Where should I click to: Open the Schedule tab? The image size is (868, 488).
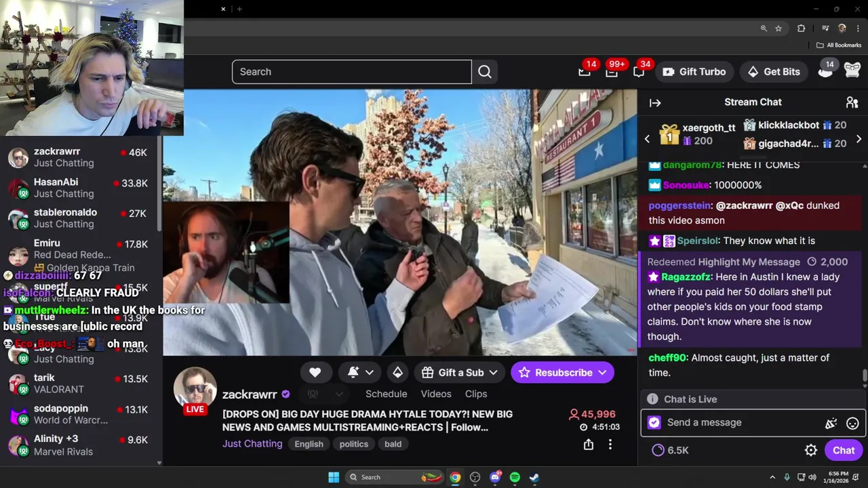point(386,394)
